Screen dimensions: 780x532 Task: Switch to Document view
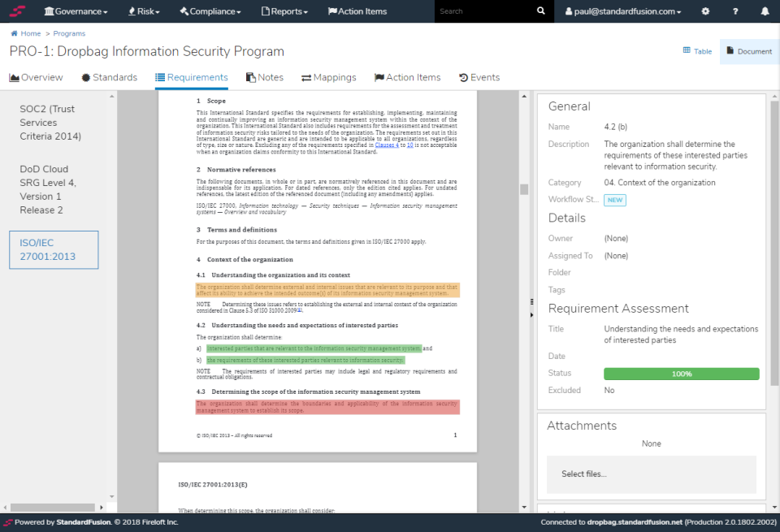pyautogui.click(x=749, y=50)
